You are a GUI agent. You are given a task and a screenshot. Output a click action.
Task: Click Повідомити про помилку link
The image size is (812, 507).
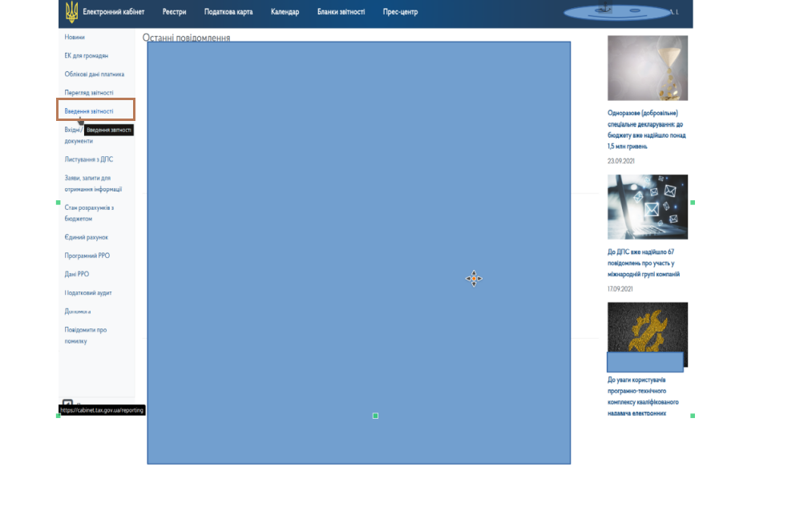click(x=86, y=335)
